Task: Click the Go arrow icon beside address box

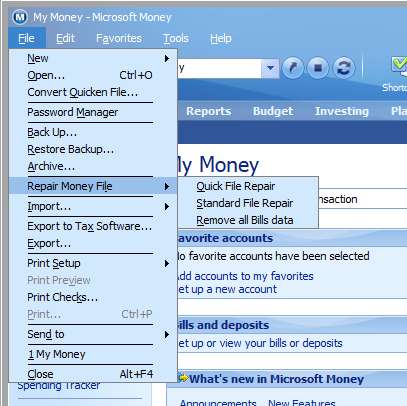Action: tap(292, 68)
